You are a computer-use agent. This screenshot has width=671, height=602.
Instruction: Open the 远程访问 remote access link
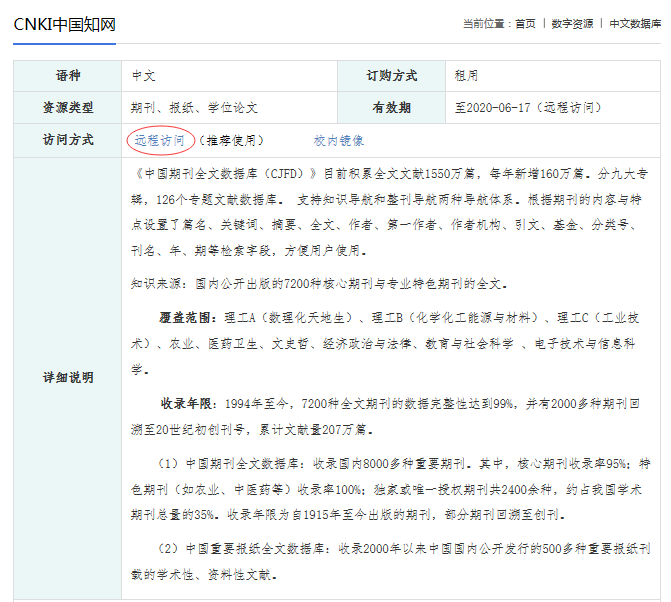pyautogui.click(x=159, y=141)
